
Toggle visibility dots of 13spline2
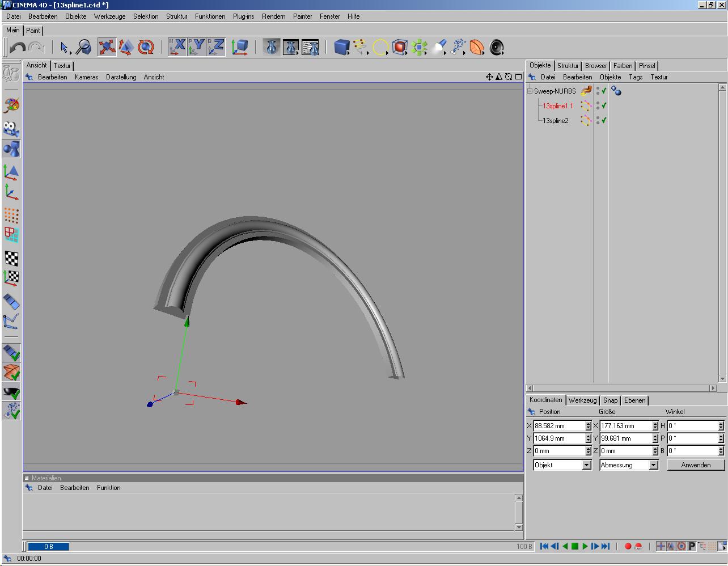(x=598, y=120)
